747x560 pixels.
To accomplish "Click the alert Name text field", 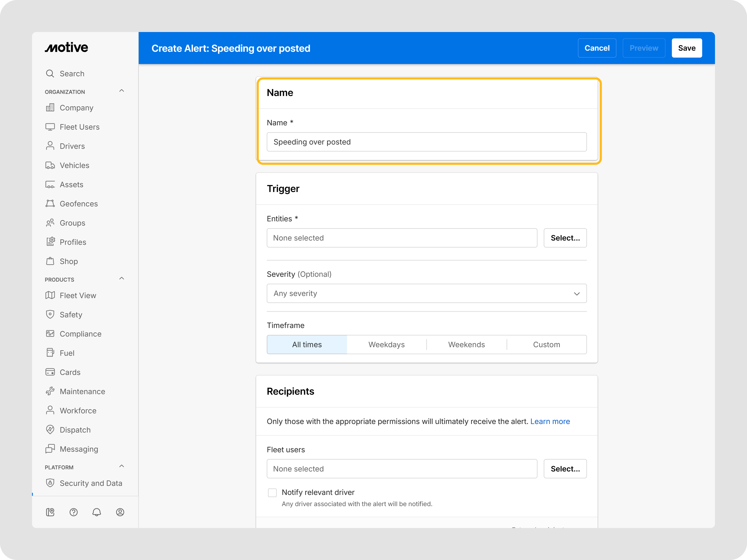I will (x=427, y=142).
